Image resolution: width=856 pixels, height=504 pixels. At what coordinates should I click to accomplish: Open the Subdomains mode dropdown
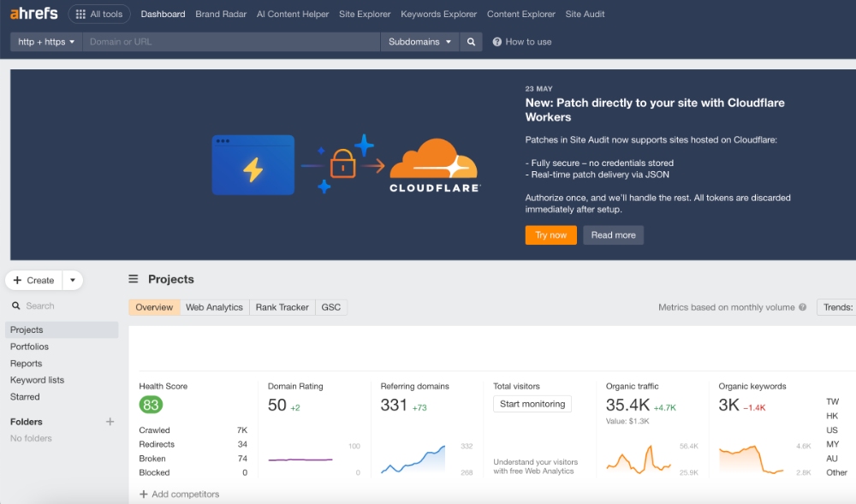pyautogui.click(x=419, y=41)
